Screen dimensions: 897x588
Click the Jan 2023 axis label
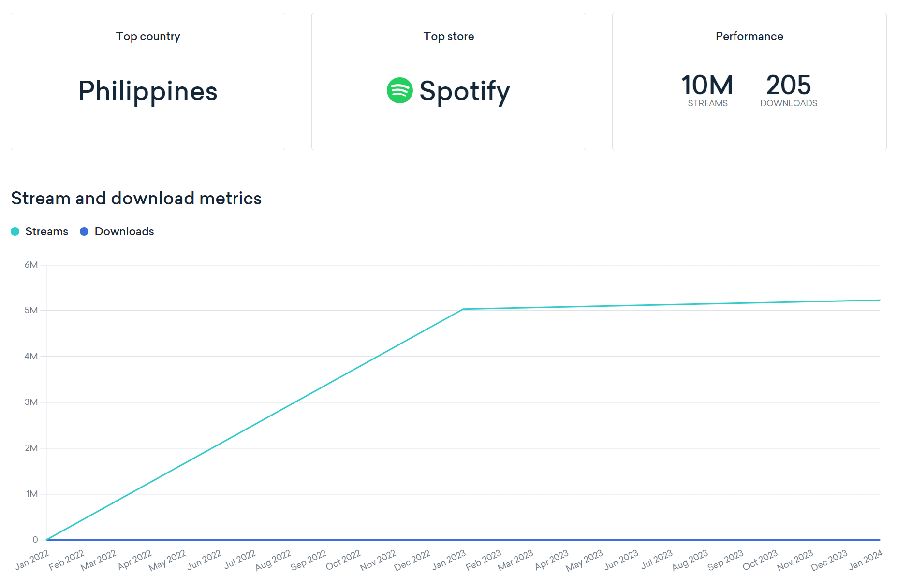pos(449,560)
